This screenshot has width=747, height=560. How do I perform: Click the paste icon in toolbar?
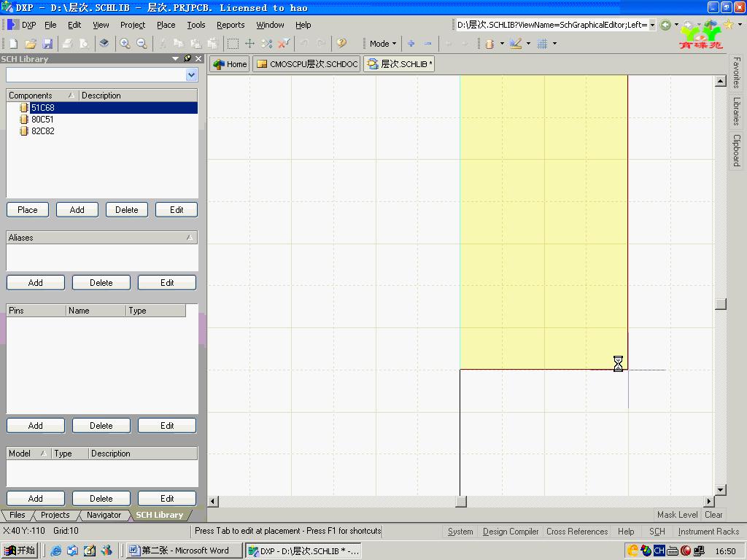pos(196,44)
